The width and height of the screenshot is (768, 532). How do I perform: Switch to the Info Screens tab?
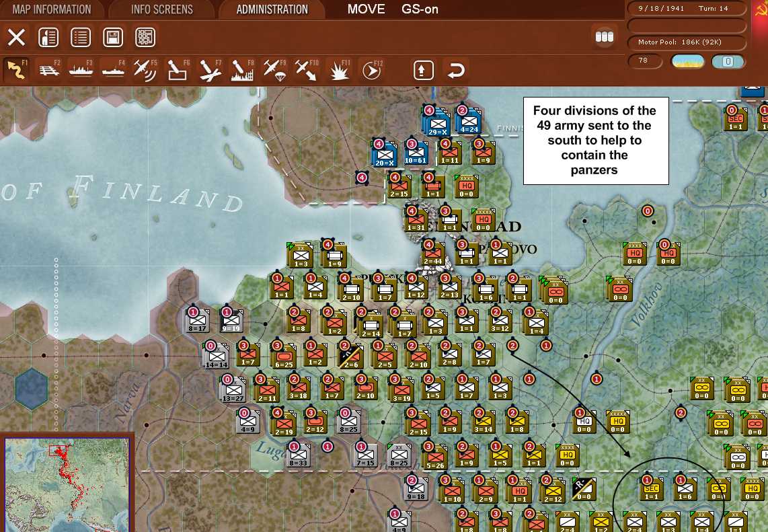pyautogui.click(x=161, y=9)
